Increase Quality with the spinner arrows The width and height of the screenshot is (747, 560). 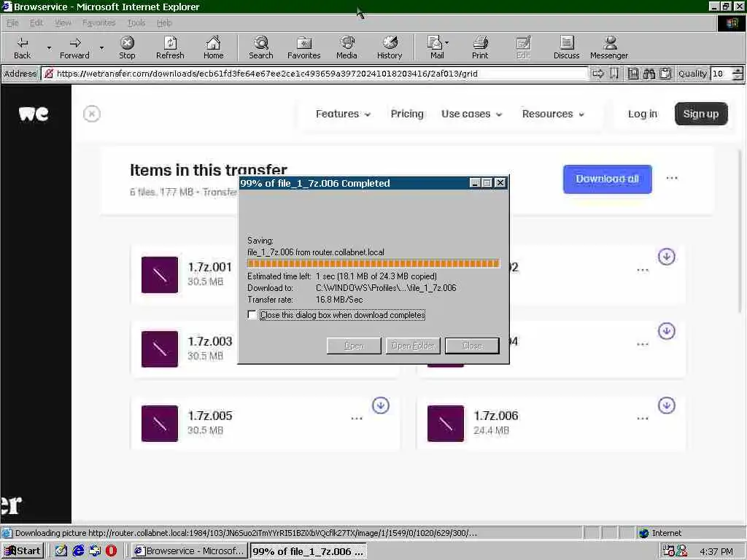pyautogui.click(x=738, y=71)
